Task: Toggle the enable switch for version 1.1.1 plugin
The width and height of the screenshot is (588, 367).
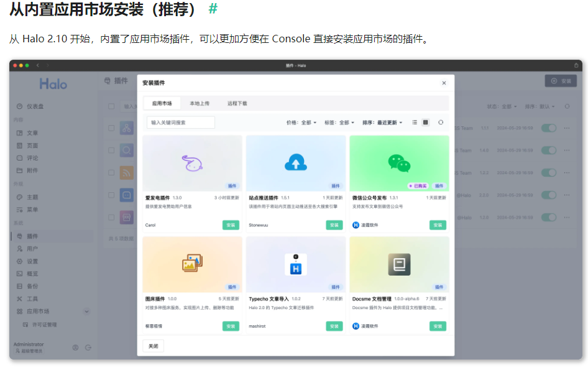Action: point(549,128)
